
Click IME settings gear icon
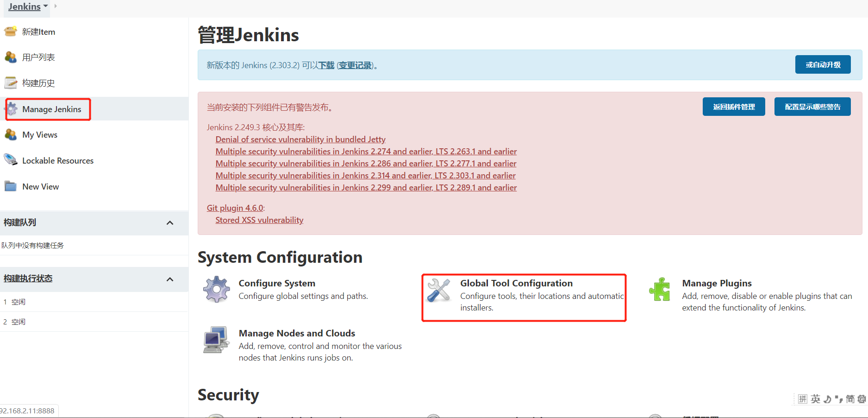[862, 399]
